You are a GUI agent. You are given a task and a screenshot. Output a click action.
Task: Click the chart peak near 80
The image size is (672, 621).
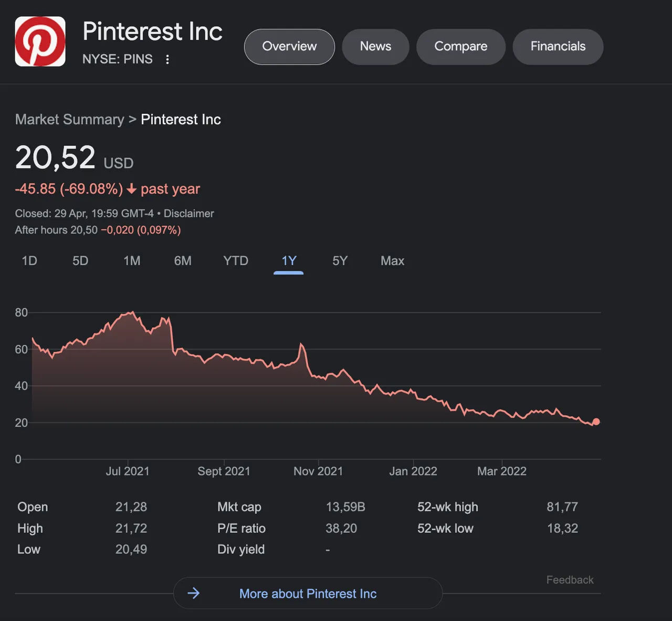[132, 313]
